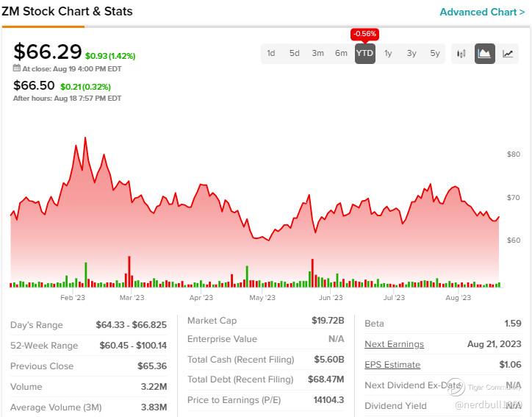This screenshot has width=532, height=417.
Task: Click the $80 price axis label
Action: [514, 154]
